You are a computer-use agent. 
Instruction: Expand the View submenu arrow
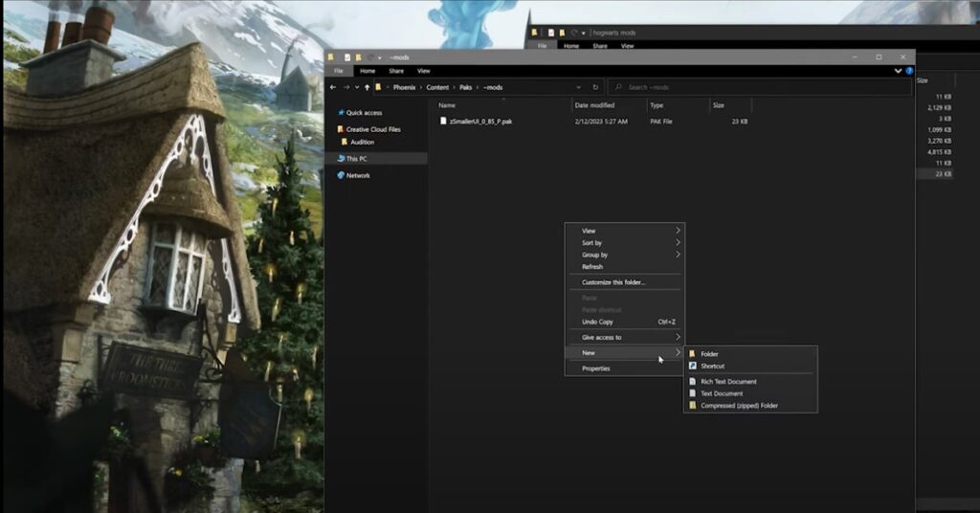[x=678, y=231]
